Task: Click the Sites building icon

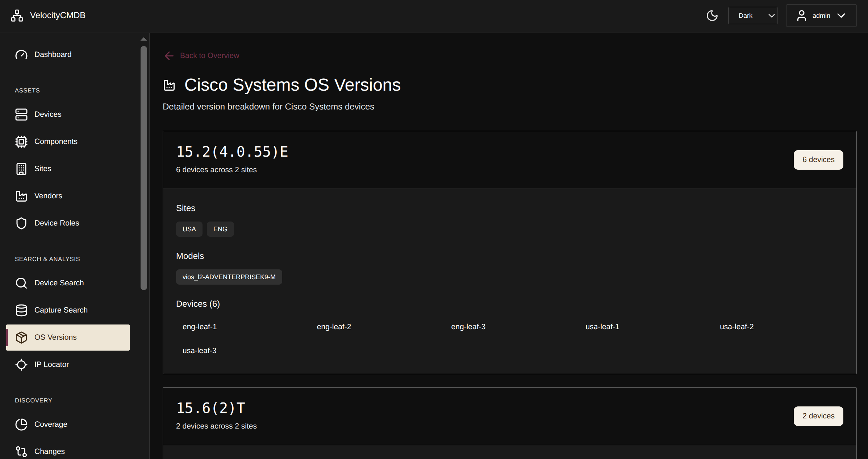Action: click(21, 169)
